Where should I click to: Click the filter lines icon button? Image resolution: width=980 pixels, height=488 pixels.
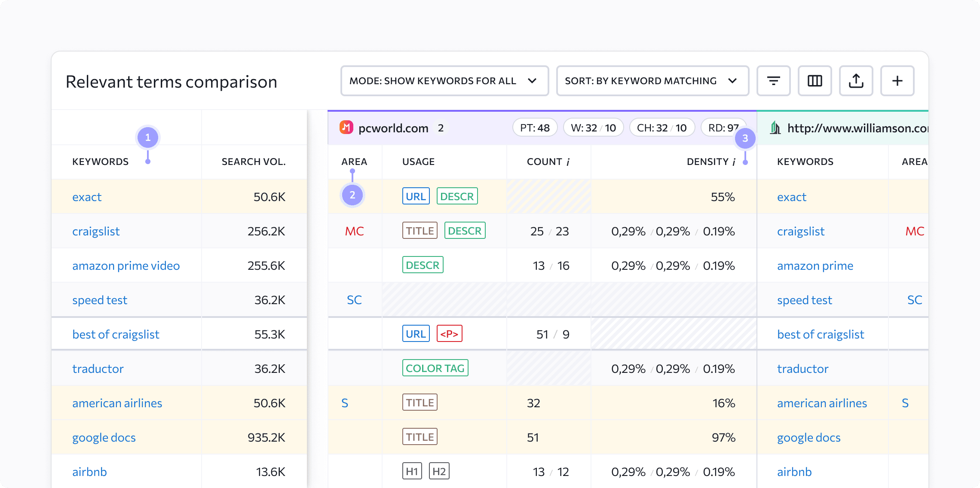pyautogui.click(x=773, y=81)
